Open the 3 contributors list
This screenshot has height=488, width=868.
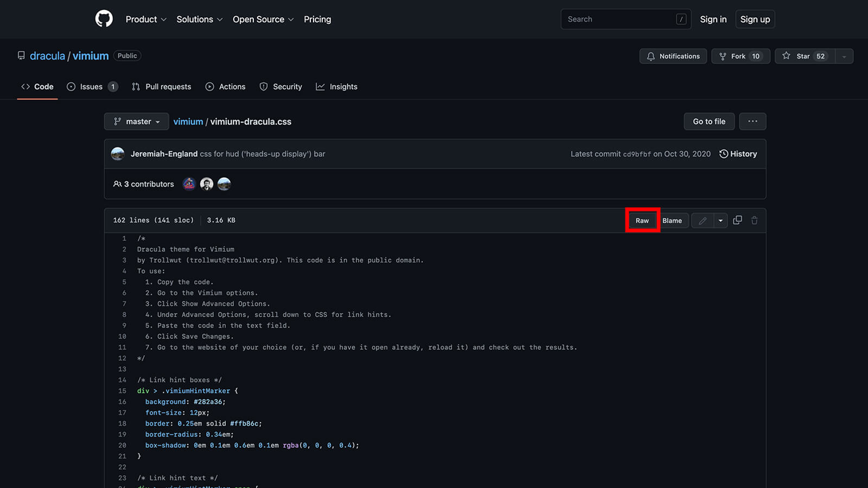(x=144, y=184)
